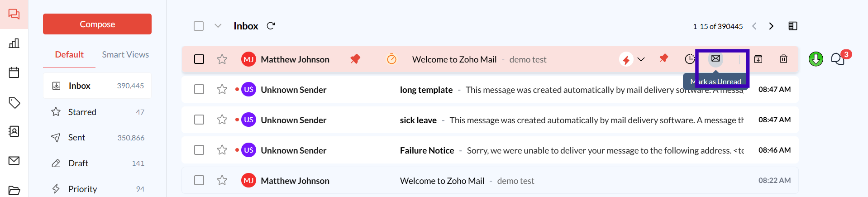Delete the hovered email with trash icon
Image resolution: width=868 pixels, height=197 pixels.
click(x=783, y=59)
